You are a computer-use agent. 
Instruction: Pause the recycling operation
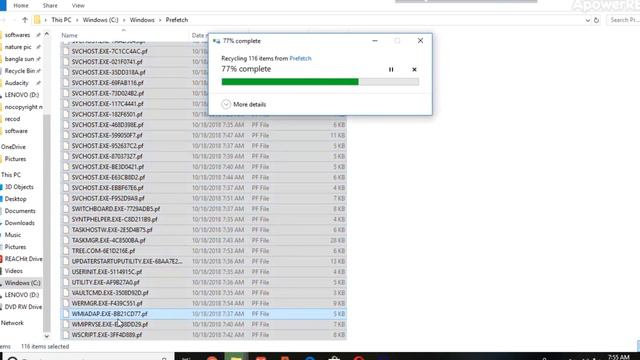pyautogui.click(x=391, y=69)
